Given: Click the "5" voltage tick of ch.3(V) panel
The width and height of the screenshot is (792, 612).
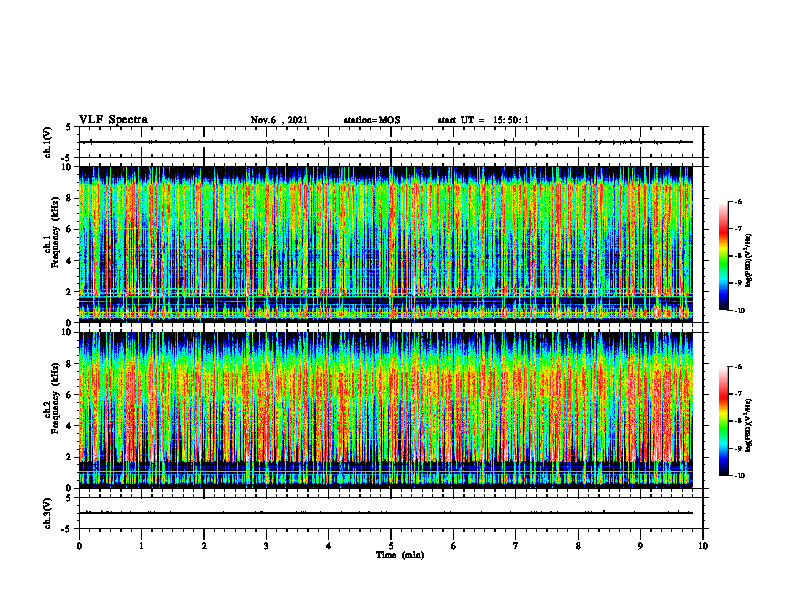Looking at the screenshot, I should click(68, 498).
